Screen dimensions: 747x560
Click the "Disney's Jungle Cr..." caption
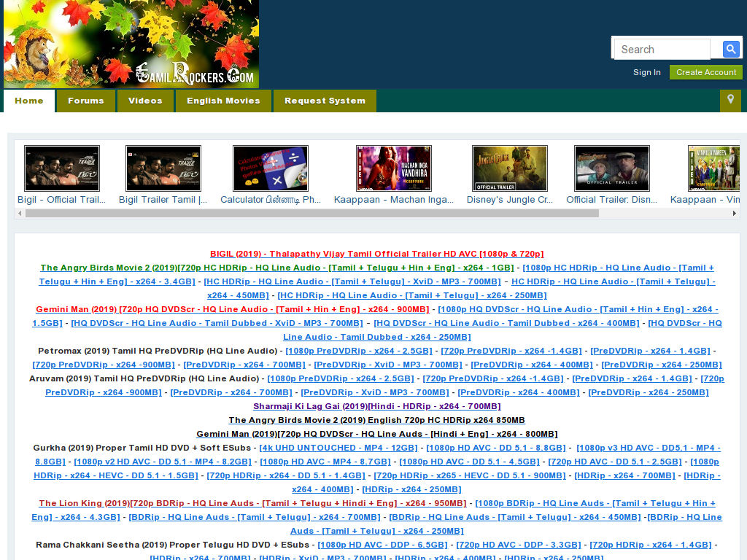coord(510,200)
